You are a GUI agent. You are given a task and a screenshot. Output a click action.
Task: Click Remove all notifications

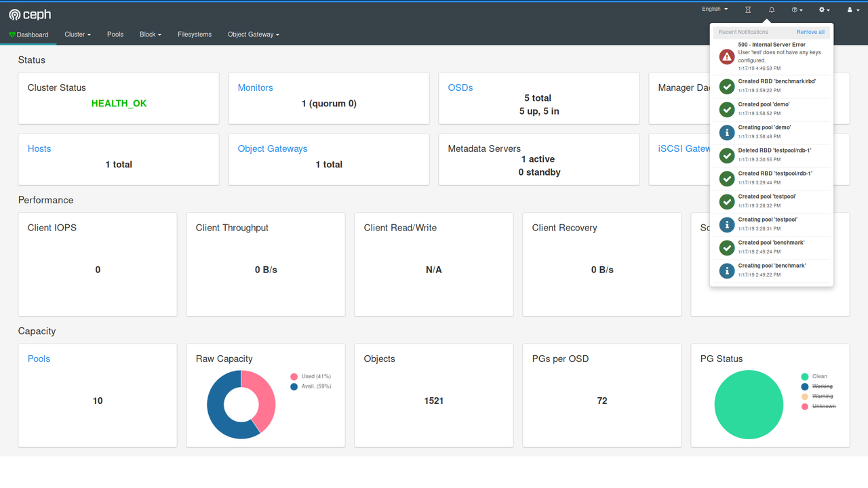coord(810,32)
